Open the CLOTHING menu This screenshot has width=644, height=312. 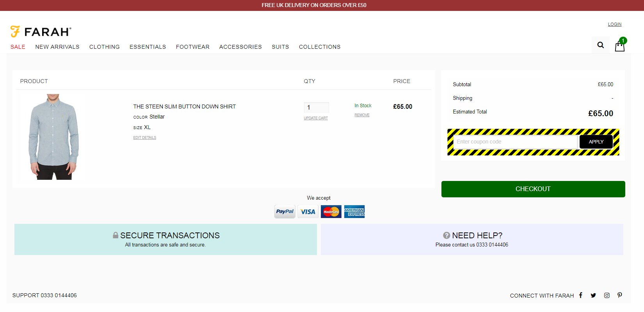(105, 47)
